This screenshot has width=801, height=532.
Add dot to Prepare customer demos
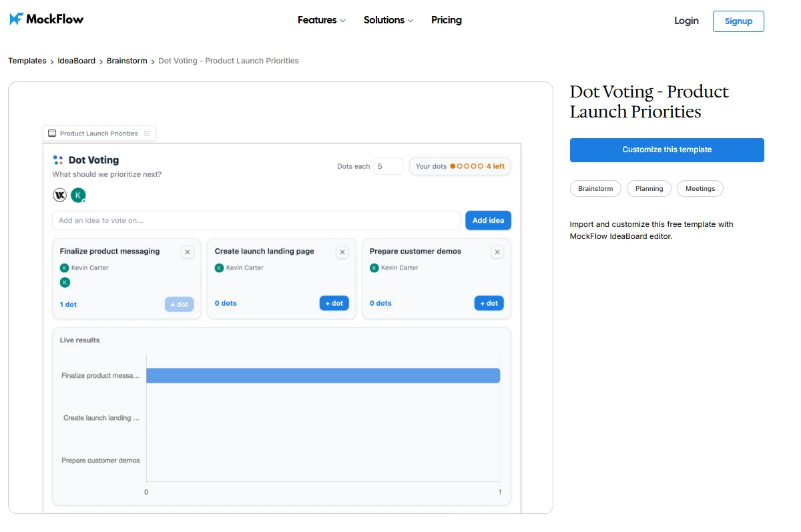pyautogui.click(x=489, y=303)
